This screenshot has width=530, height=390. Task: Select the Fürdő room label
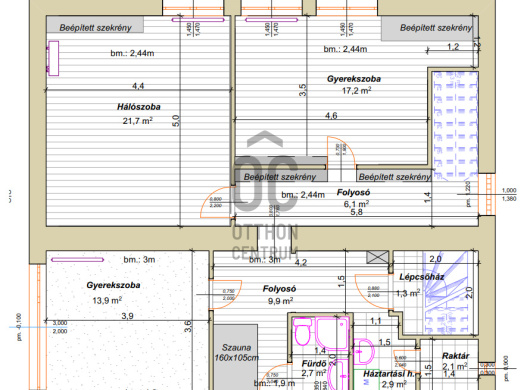[x=314, y=364]
